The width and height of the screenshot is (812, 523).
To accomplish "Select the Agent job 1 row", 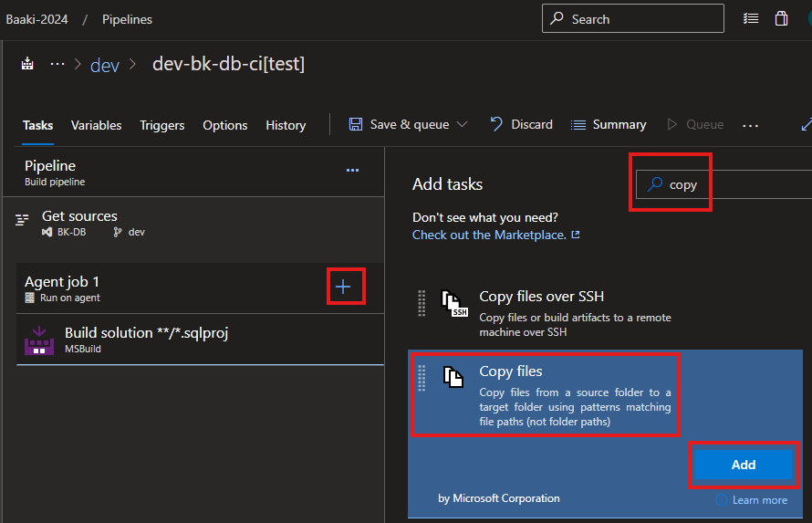I will (201, 288).
